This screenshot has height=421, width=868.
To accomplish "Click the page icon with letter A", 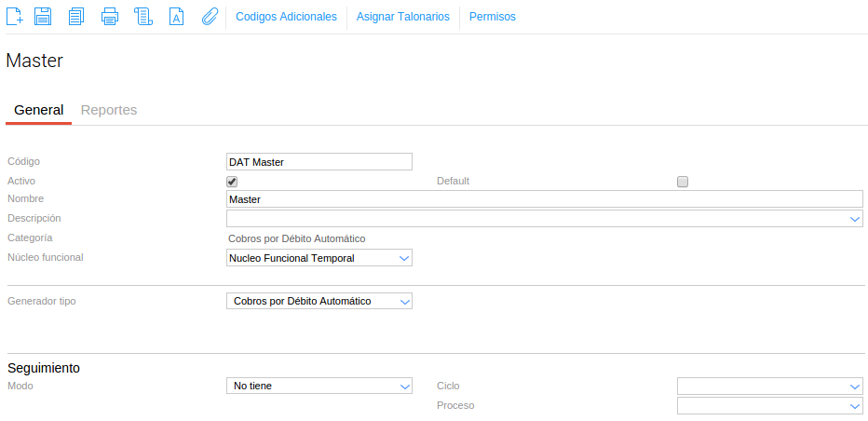I will click(x=176, y=16).
